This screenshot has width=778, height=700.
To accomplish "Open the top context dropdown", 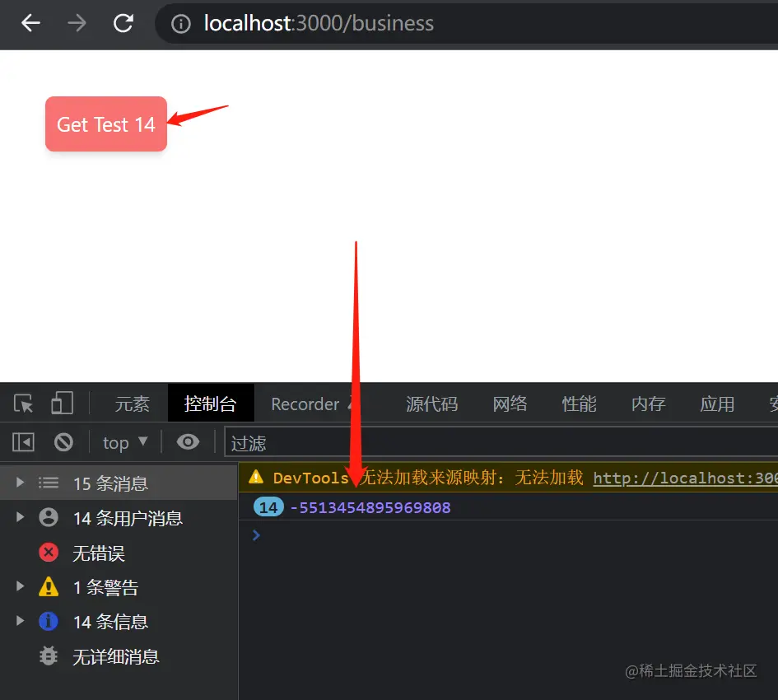I will (x=125, y=442).
